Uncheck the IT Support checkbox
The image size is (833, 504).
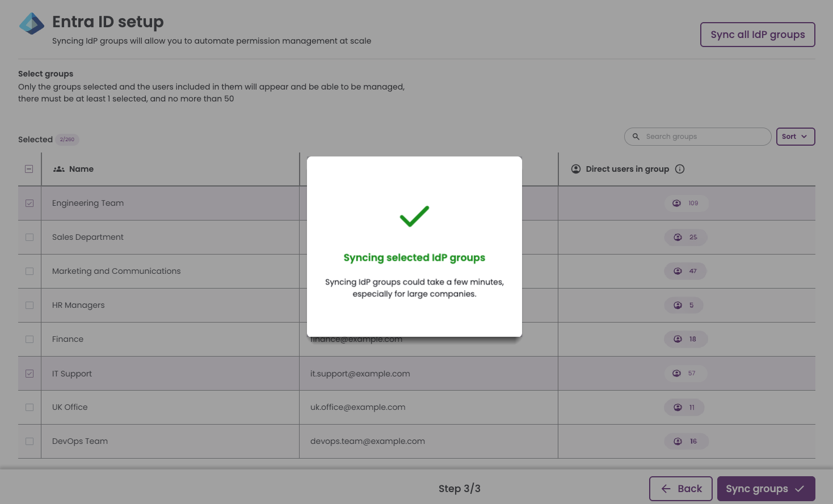30,374
